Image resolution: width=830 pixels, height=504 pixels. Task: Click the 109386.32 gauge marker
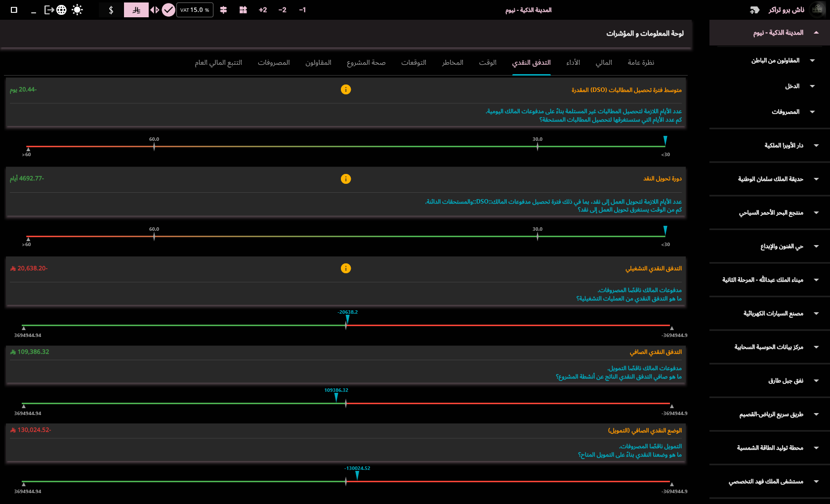[x=336, y=397]
